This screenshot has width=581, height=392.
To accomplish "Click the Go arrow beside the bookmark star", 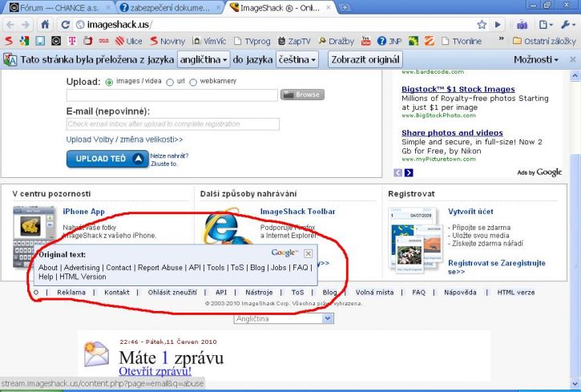I will coord(498,25).
